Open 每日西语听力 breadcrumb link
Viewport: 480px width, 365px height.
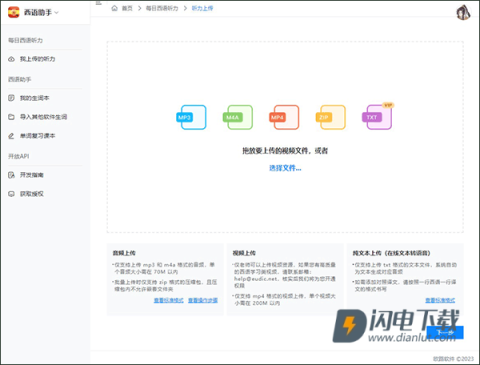[x=162, y=8]
